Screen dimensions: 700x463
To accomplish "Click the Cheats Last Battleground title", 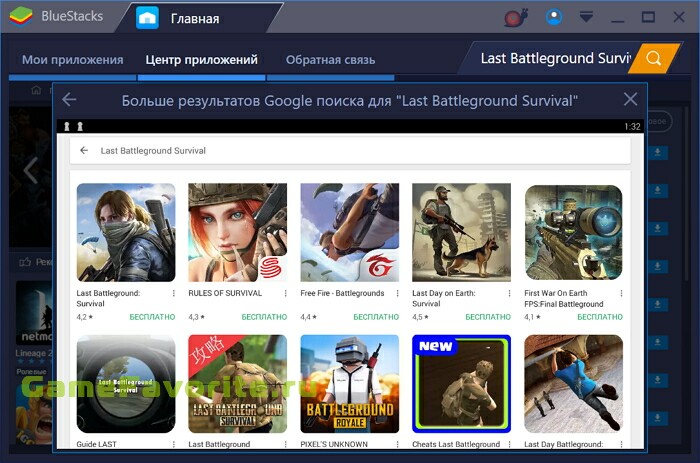I will tap(456, 444).
